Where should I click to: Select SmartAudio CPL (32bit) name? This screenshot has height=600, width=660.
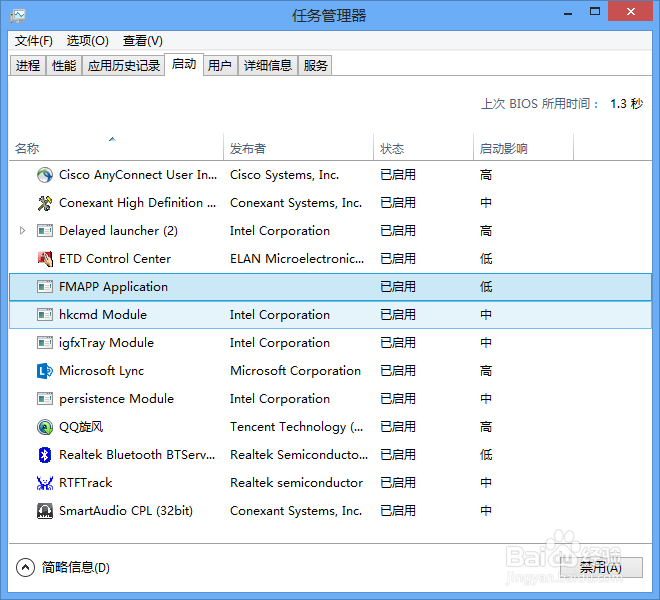pyautogui.click(x=126, y=511)
